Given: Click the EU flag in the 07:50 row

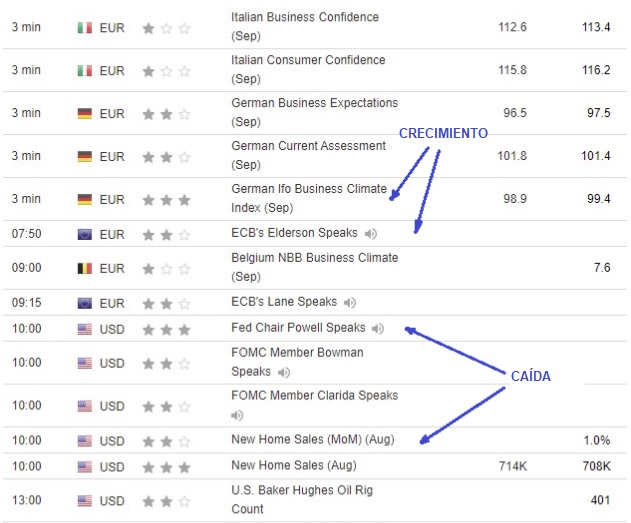Looking at the screenshot, I should click(85, 234).
